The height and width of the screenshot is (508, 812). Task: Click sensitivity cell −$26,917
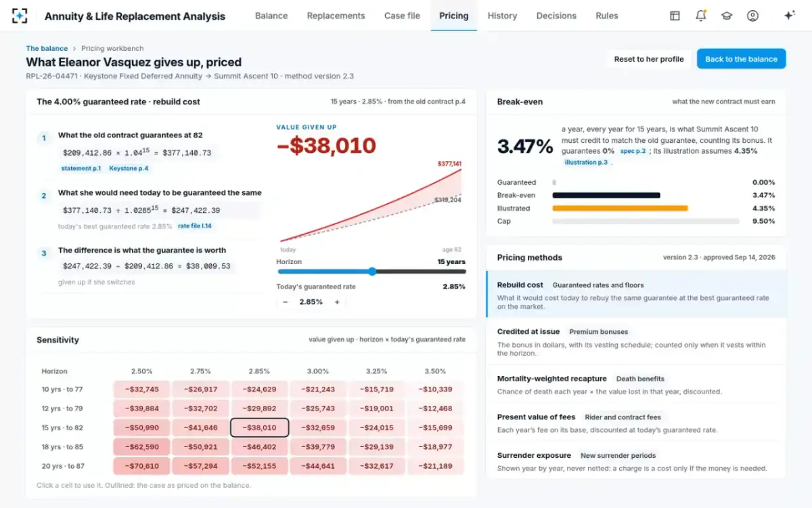pyautogui.click(x=200, y=389)
